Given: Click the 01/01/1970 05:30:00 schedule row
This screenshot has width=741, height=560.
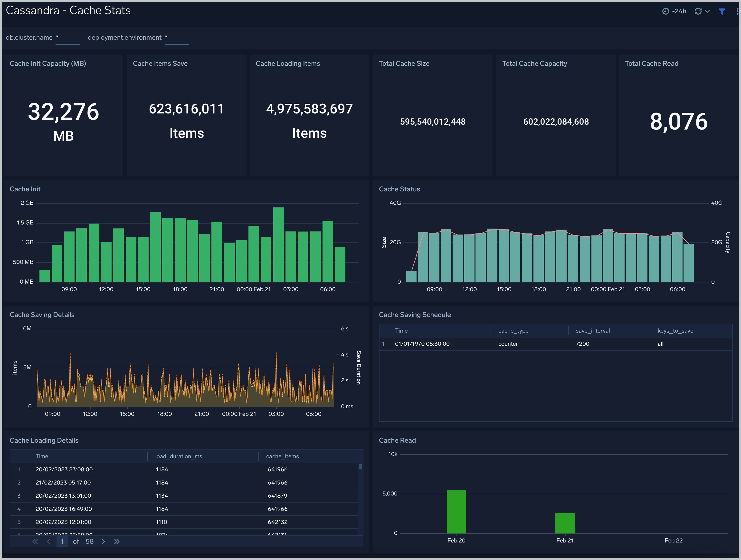Looking at the screenshot, I should (x=556, y=344).
